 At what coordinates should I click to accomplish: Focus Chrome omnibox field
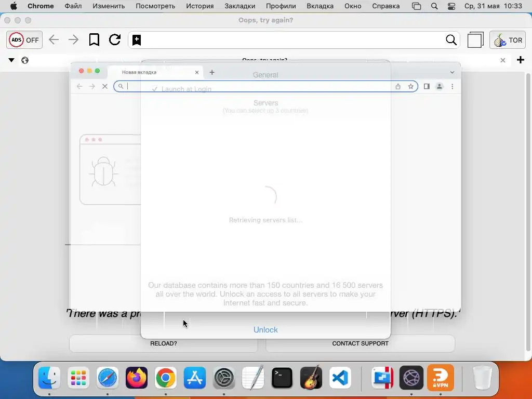pos(265,87)
